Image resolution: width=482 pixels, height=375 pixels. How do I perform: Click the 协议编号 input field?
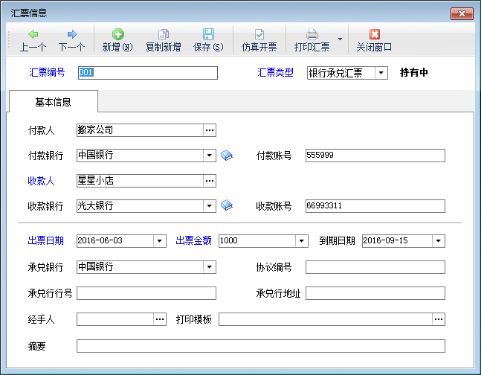375,267
